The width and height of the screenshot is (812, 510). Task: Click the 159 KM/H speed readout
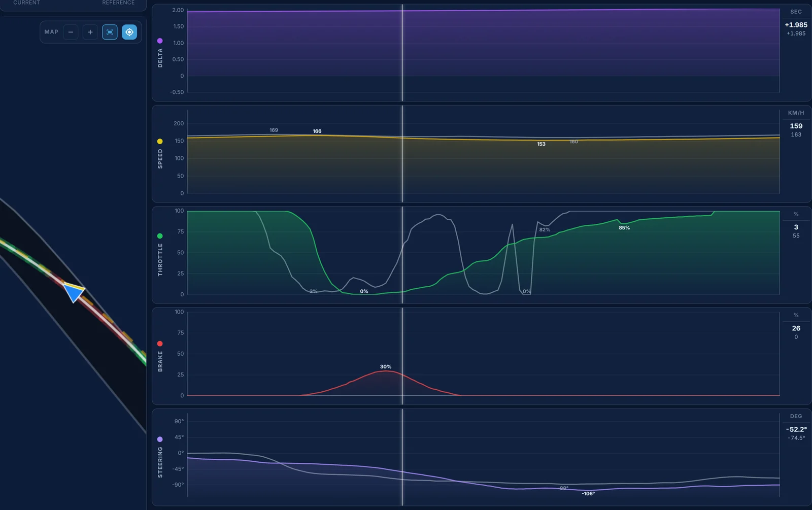point(796,126)
